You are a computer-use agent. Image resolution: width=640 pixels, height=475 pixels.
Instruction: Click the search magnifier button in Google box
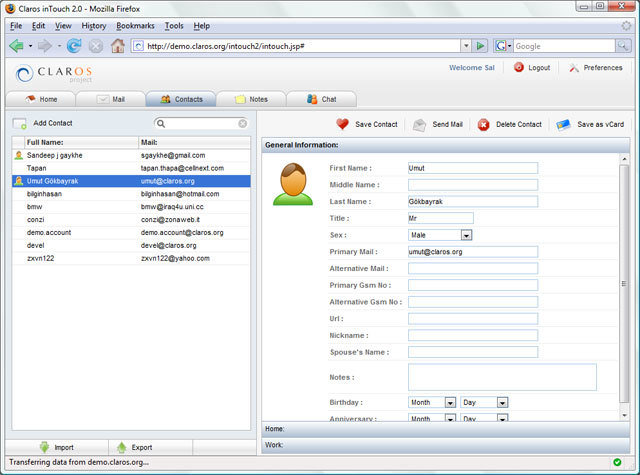(x=622, y=46)
